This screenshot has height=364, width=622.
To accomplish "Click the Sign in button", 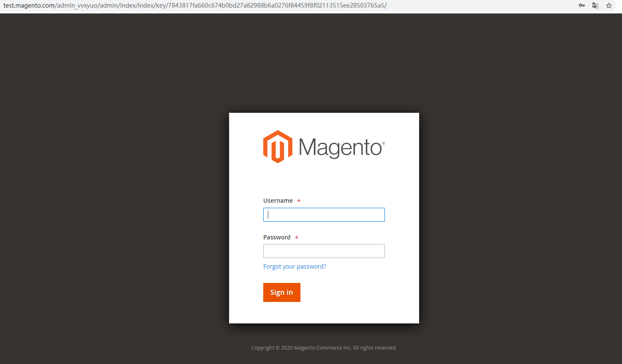I will pyautogui.click(x=282, y=292).
